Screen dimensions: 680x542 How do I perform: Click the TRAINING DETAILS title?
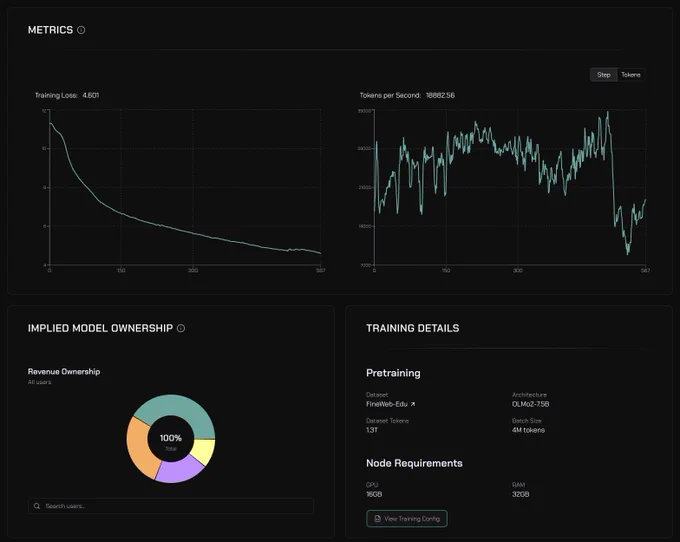tap(412, 328)
